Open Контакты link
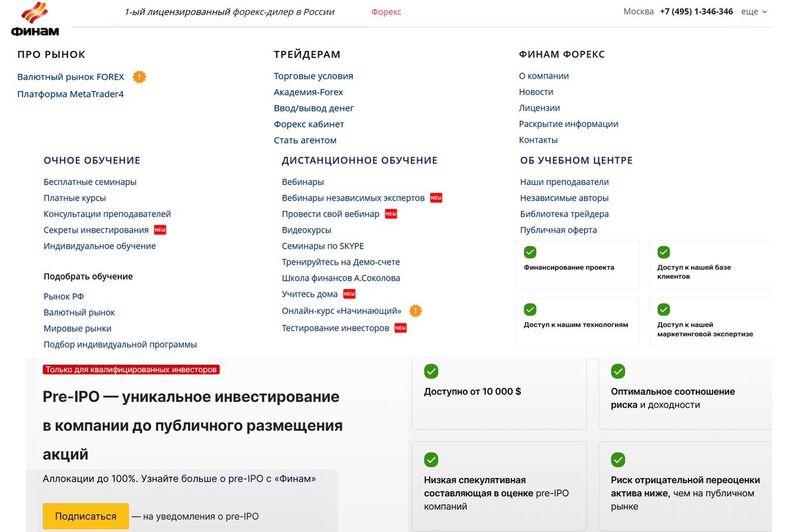Screen dimensions: 798x532 pos(538,140)
